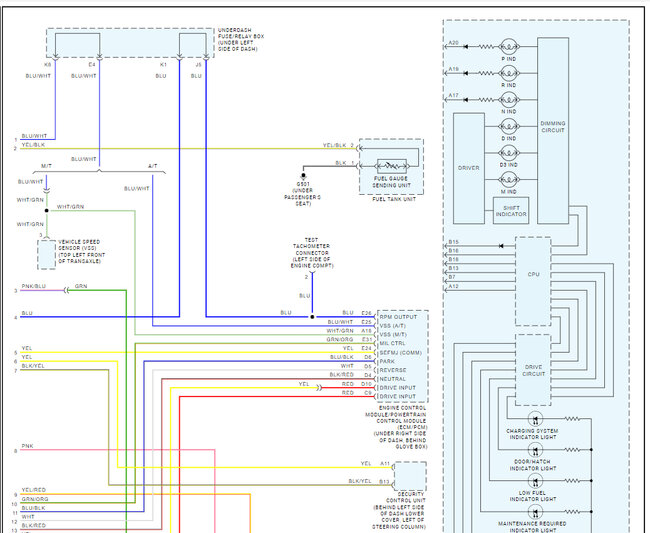Click connector pin label 'A12'

[x=454, y=286]
